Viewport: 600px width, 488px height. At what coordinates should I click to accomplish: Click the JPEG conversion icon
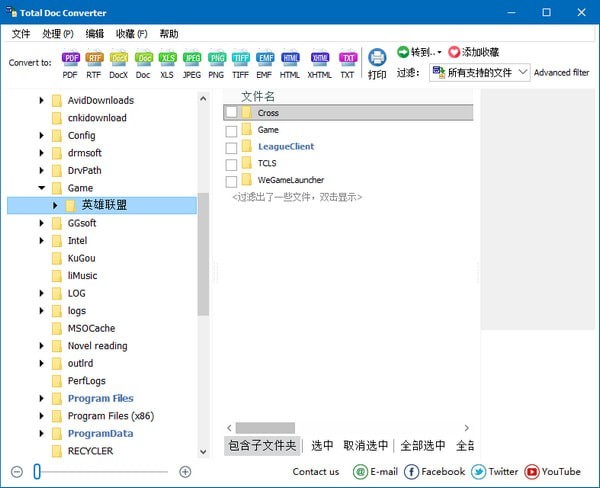coord(192,59)
